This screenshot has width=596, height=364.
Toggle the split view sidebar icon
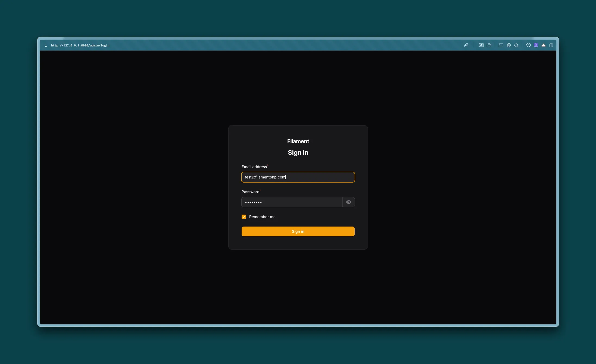(x=551, y=45)
